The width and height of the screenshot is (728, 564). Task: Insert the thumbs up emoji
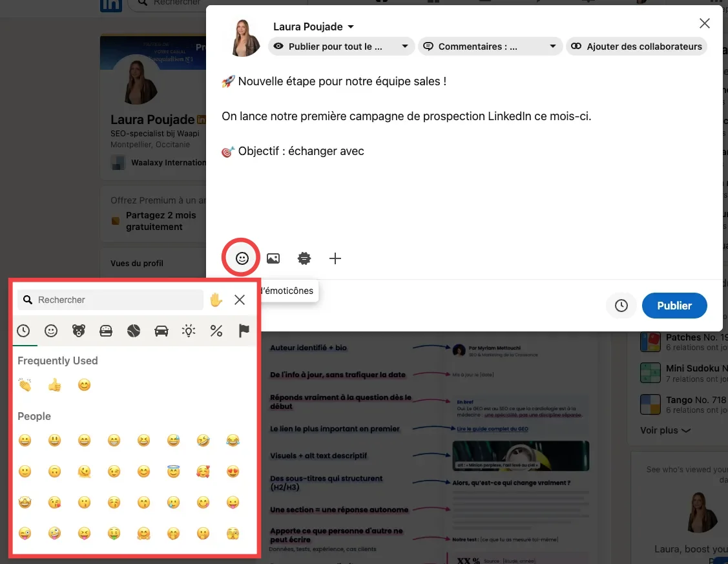tap(54, 385)
